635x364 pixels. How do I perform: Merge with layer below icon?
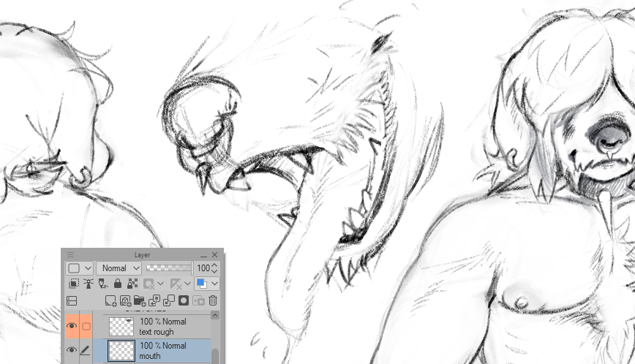tap(169, 300)
